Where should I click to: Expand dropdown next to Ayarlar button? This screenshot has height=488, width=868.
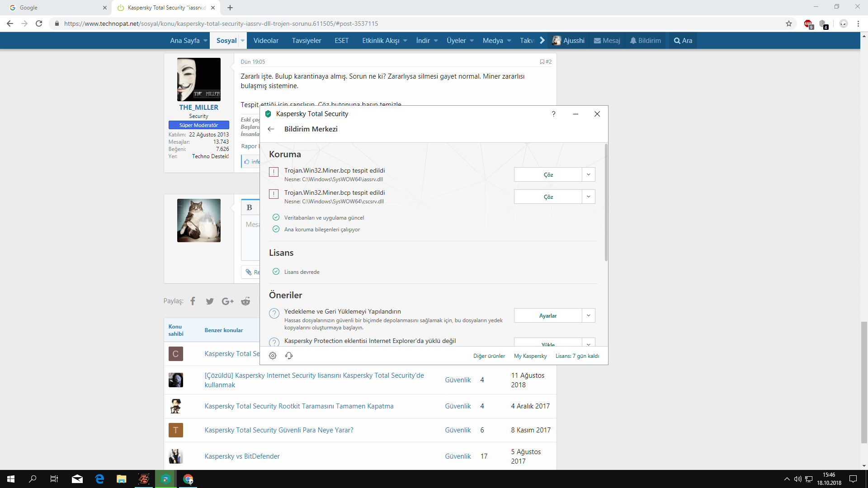point(588,315)
